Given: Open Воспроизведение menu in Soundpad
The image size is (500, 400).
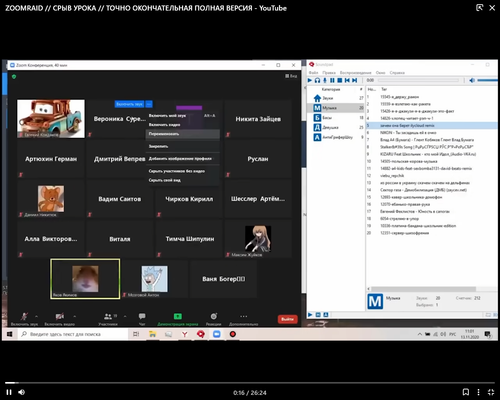Looking at the screenshot, I should pos(355,73).
